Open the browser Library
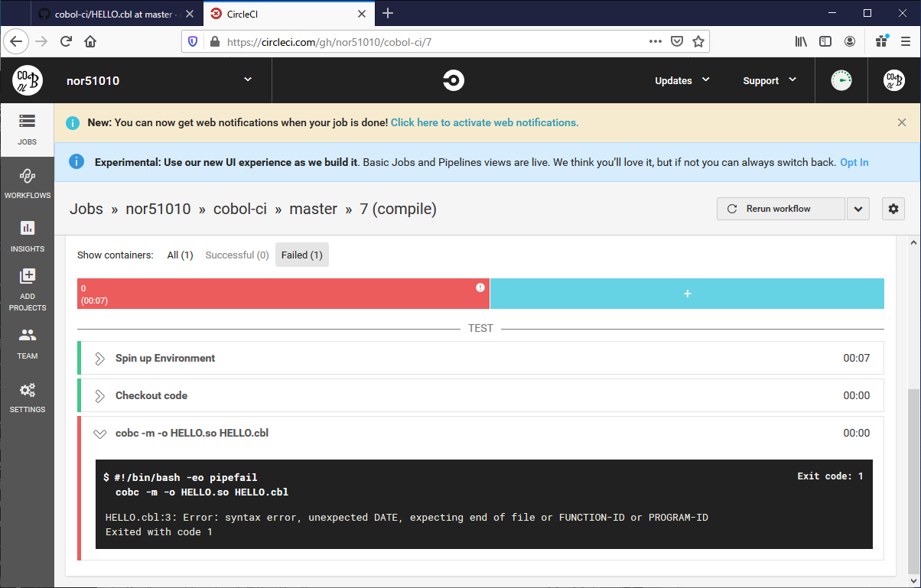921x588 pixels. [x=801, y=41]
